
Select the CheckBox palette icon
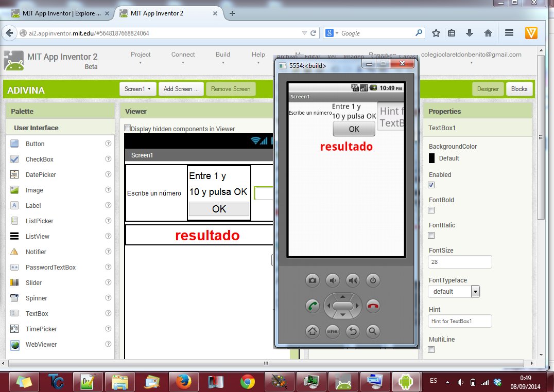click(x=14, y=159)
